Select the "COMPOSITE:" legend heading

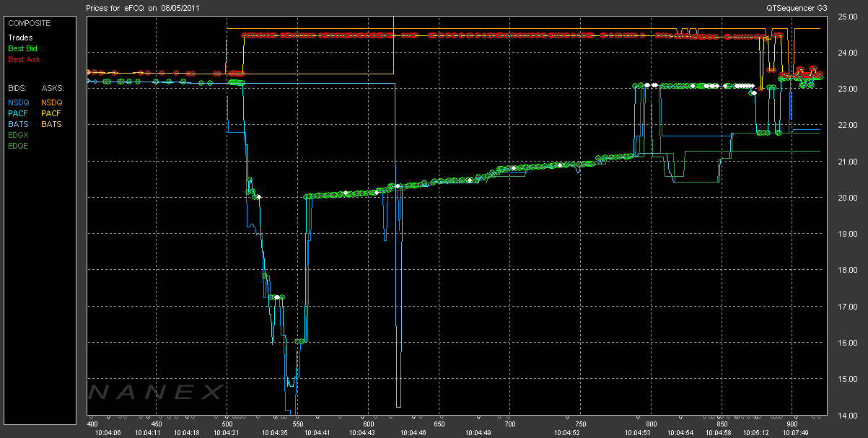(x=30, y=23)
